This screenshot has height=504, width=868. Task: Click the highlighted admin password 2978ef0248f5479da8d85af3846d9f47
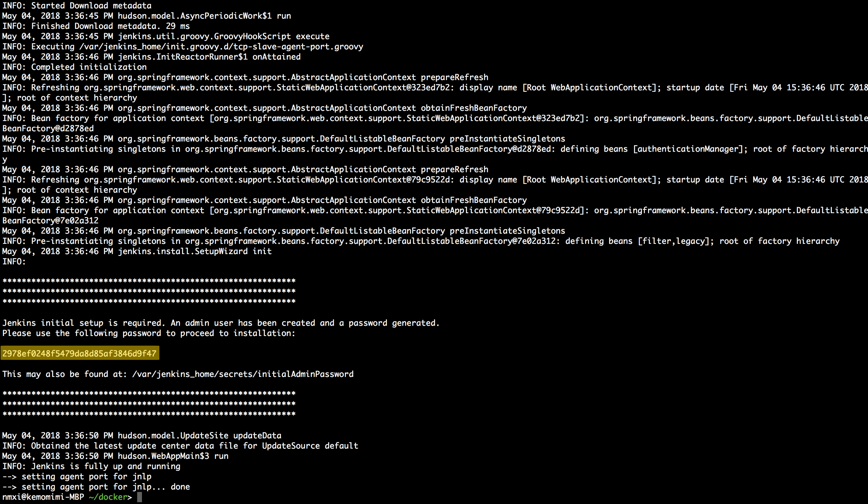80,353
